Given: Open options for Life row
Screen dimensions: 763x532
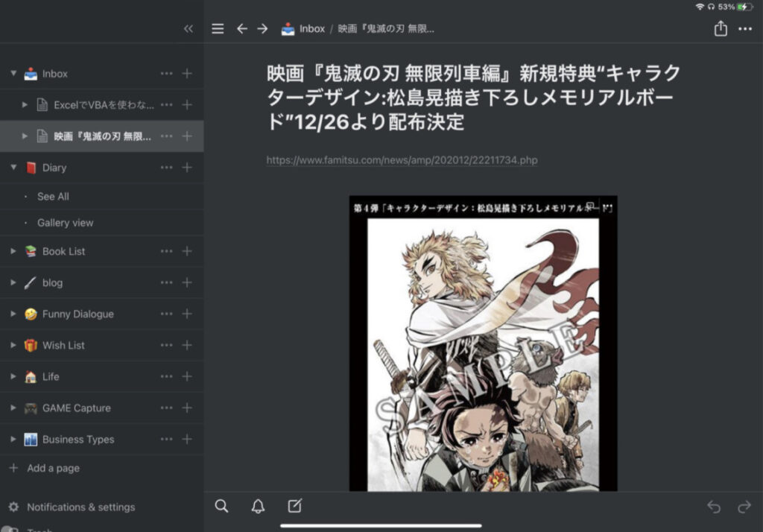Looking at the screenshot, I should point(166,376).
